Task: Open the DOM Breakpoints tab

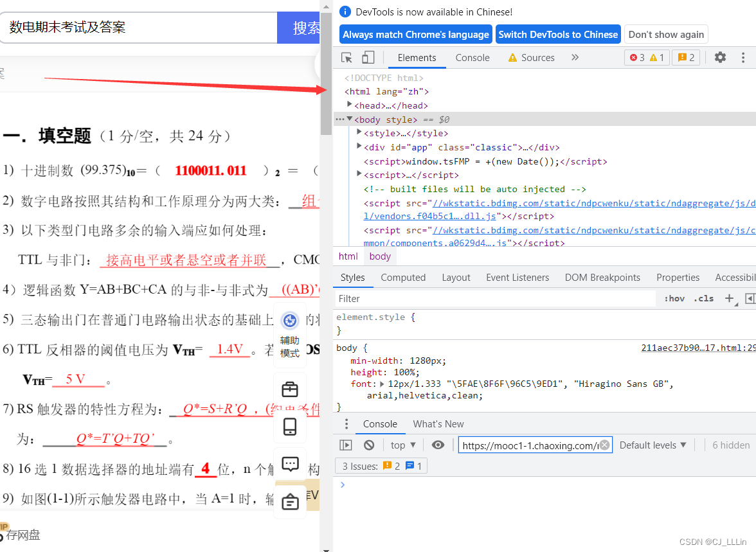Action: point(602,277)
